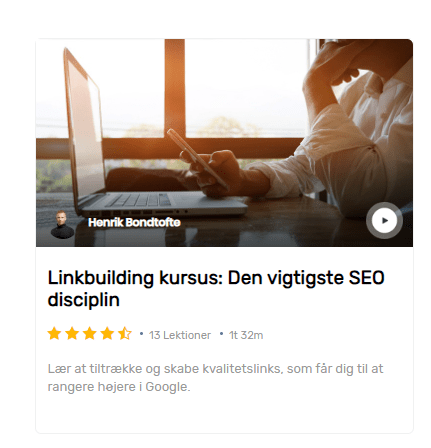
Task: Select the word Google in description
Action: (x=168, y=387)
